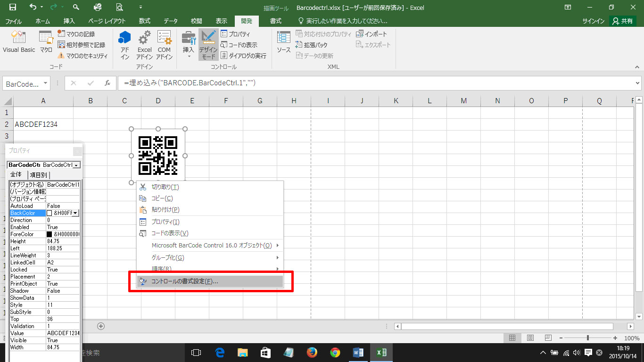Open the Name Box dropdown arrow
Screen dimensions: 644x362
pyautogui.click(x=46, y=83)
